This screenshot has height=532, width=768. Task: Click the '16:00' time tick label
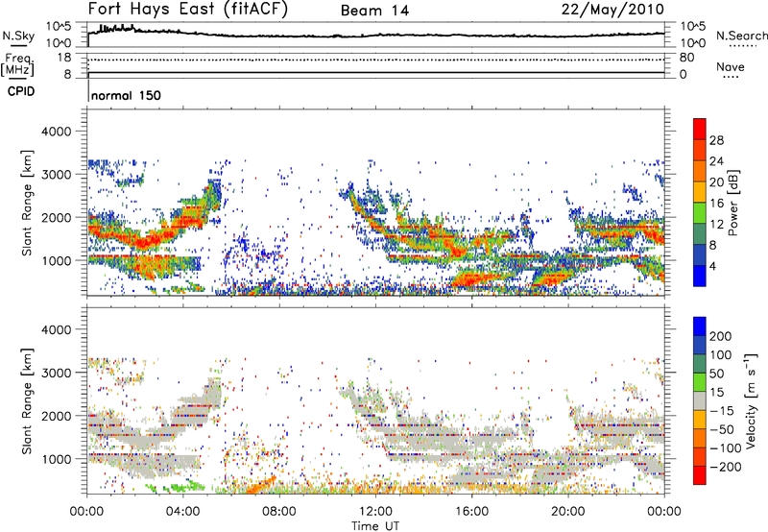point(471,512)
